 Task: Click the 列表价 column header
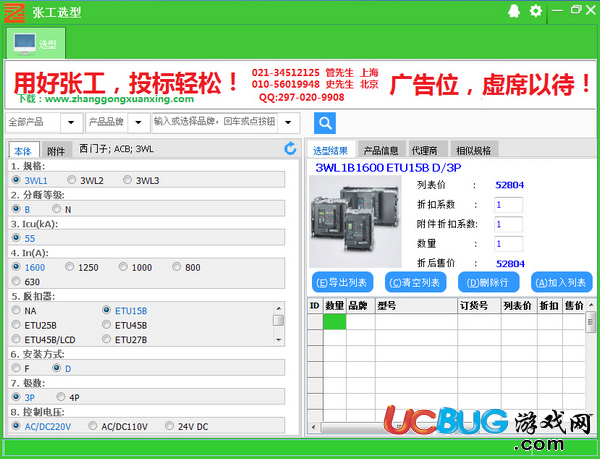pos(519,306)
